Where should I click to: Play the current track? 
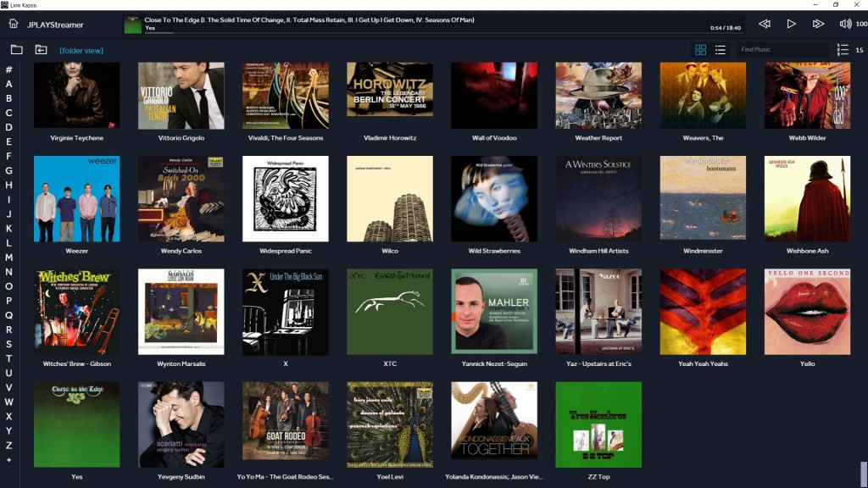791,24
